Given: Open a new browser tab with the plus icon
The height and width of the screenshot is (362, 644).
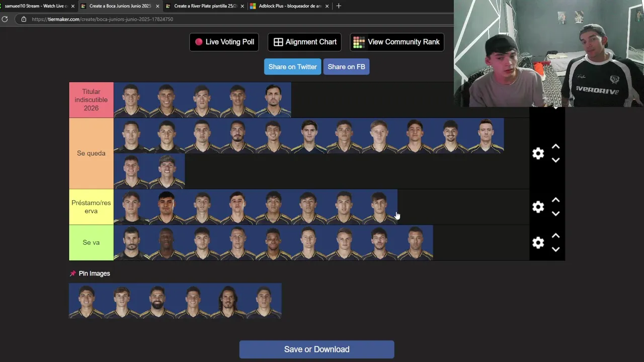Looking at the screenshot, I should (x=339, y=6).
